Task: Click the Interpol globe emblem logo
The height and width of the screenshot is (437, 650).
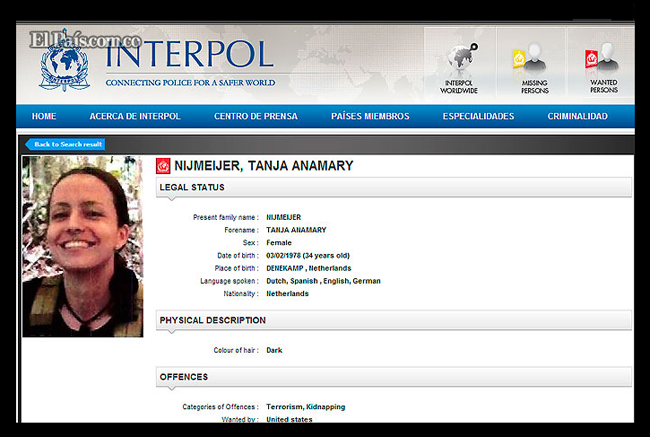Action: [64, 64]
